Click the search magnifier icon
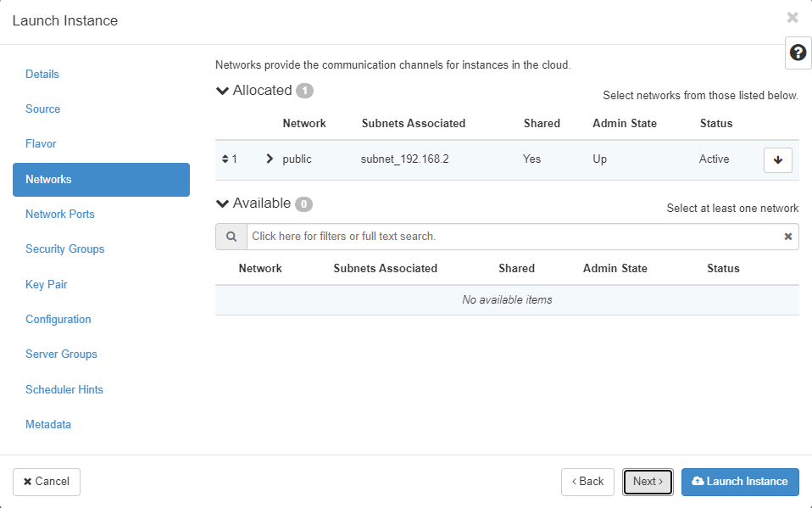The image size is (812, 508). pyautogui.click(x=231, y=237)
